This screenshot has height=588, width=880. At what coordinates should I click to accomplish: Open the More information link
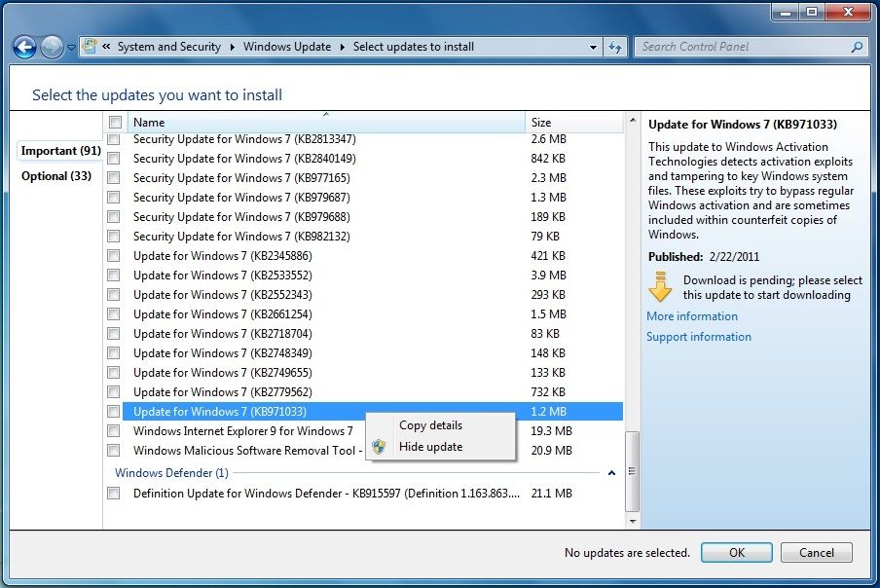tap(692, 316)
